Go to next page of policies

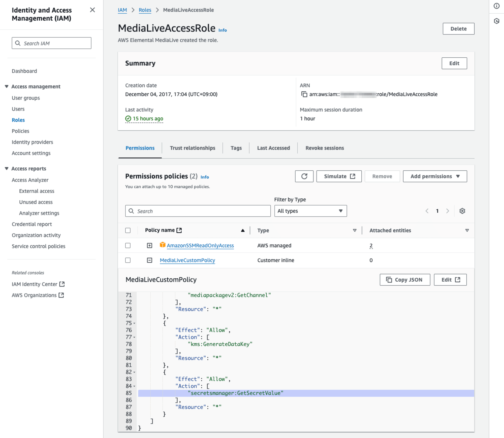(448, 211)
